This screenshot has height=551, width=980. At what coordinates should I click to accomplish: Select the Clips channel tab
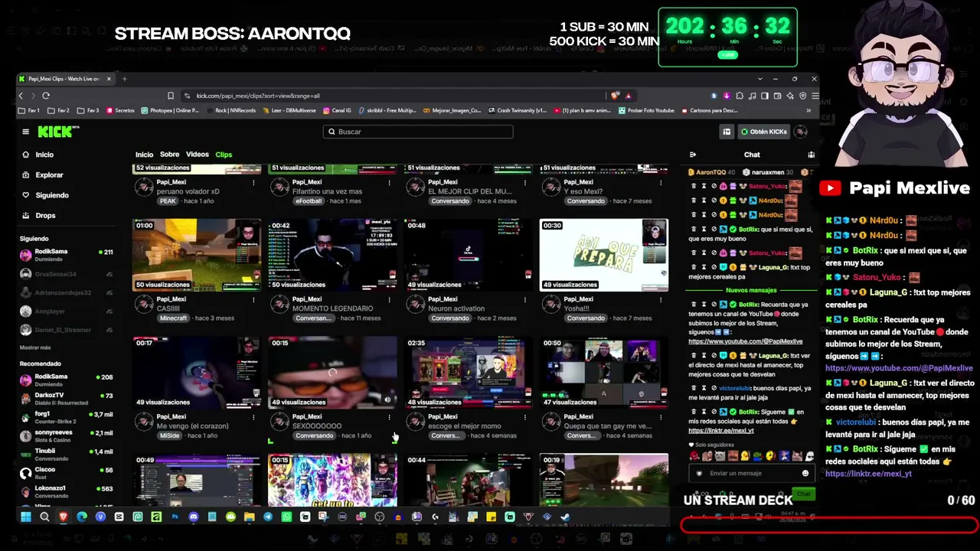[224, 155]
